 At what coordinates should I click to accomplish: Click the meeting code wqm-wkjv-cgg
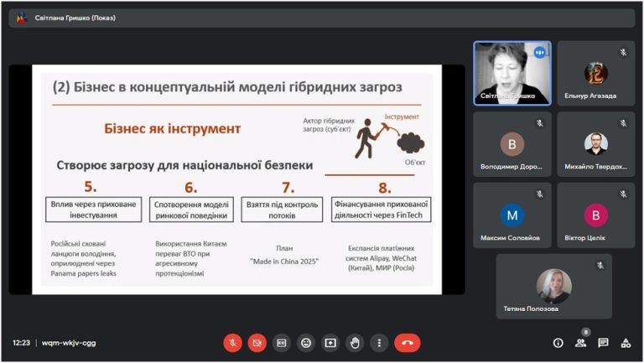[x=69, y=343]
